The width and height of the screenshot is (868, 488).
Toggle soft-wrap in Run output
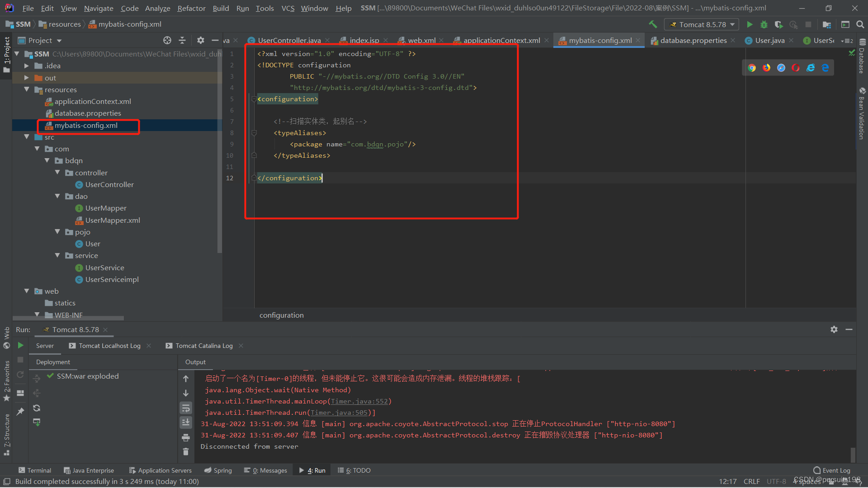click(x=186, y=408)
